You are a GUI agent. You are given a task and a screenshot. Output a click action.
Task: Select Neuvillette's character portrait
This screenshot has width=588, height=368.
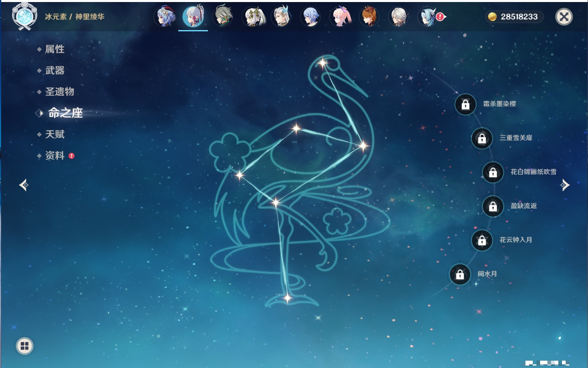click(282, 17)
